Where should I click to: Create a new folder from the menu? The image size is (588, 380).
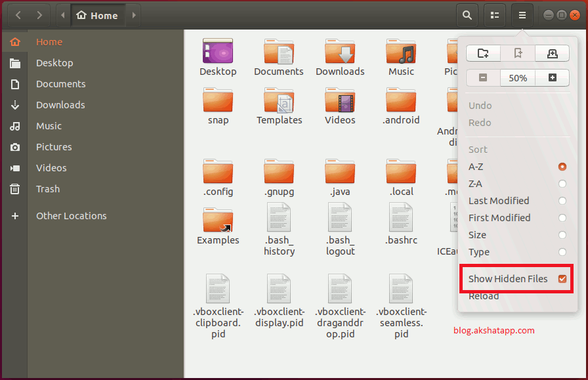click(x=483, y=53)
